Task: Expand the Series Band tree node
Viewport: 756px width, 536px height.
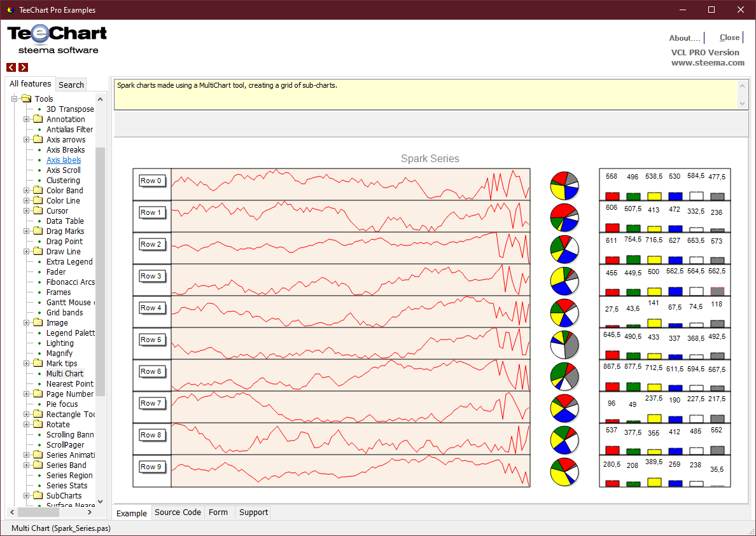Action: pos(27,465)
